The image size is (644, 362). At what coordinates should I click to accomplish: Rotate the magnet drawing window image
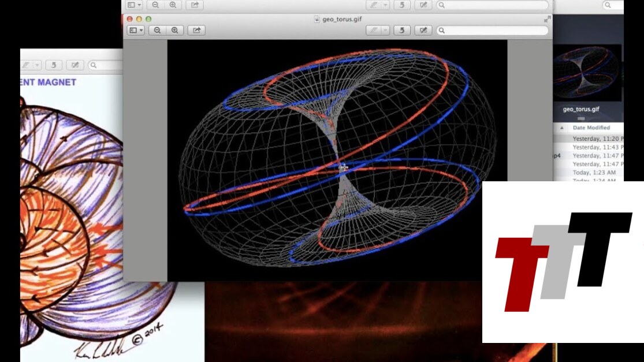coord(54,65)
